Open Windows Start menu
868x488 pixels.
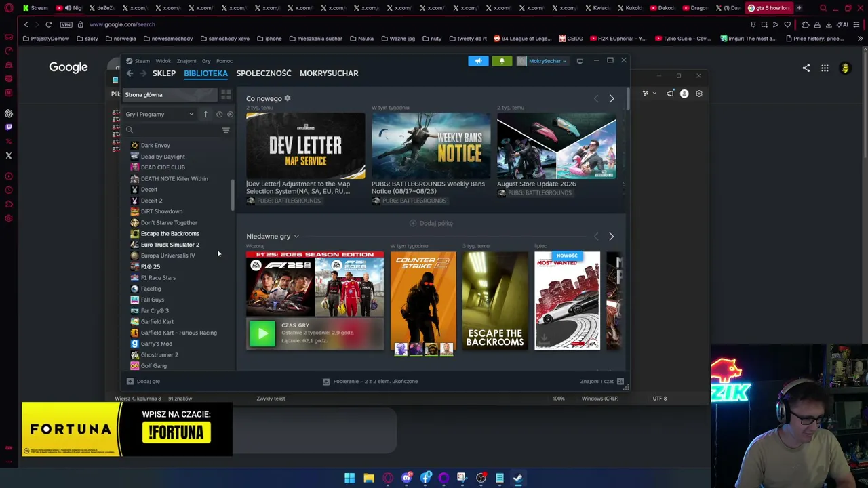pyautogui.click(x=349, y=478)
